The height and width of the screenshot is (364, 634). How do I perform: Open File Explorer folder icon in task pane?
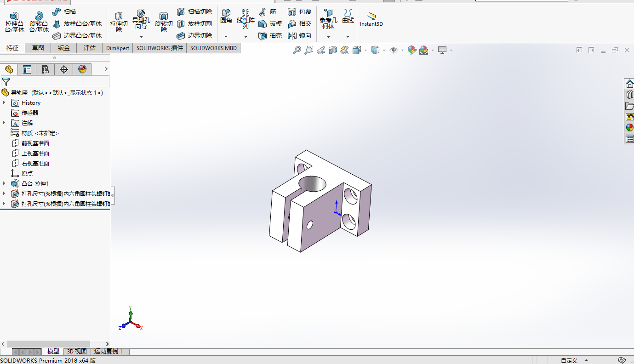click(629, 106)
